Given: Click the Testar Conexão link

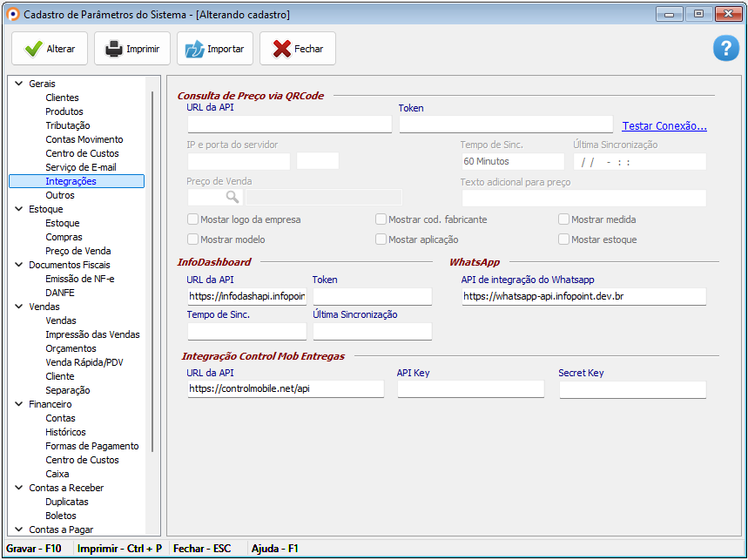Looking at the screenshot, I should point(664,126).
